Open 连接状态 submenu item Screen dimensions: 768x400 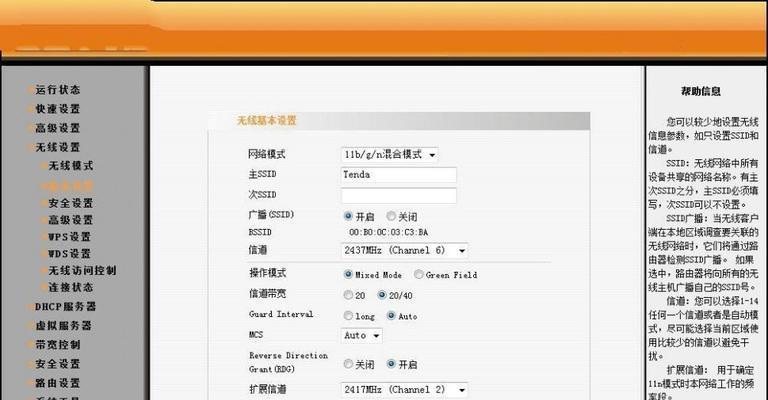(x=71, y=287)
